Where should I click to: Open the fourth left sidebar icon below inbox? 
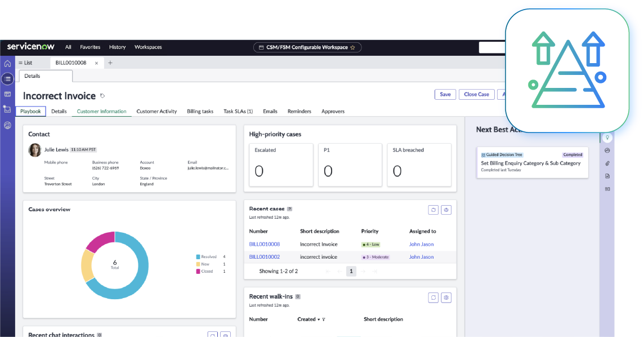pos(7,109)
